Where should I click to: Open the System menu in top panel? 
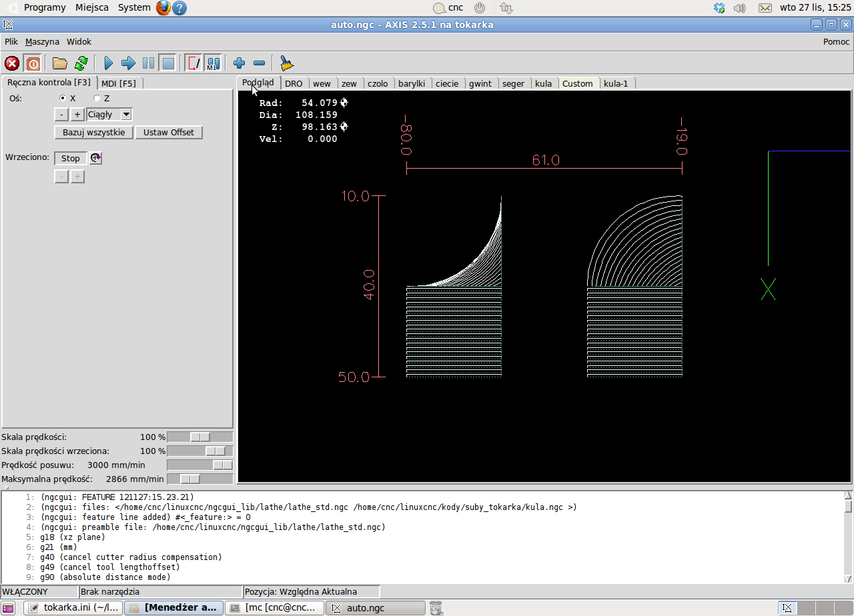pyautogui.click(x=134, y=8)
